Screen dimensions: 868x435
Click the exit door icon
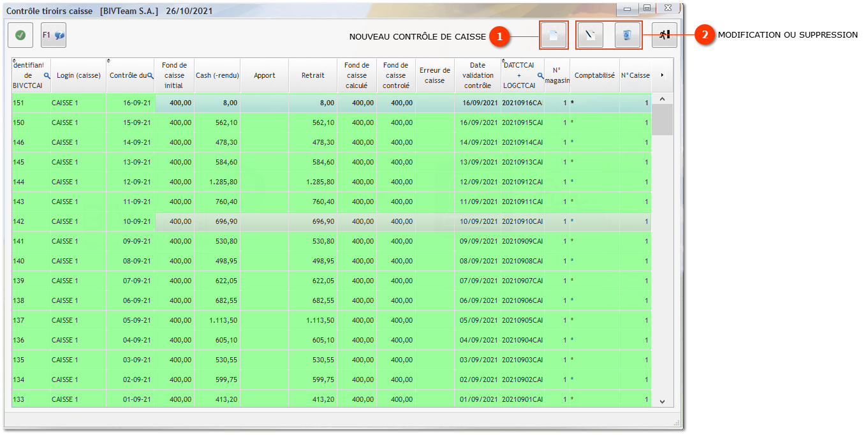click(665, 35)
